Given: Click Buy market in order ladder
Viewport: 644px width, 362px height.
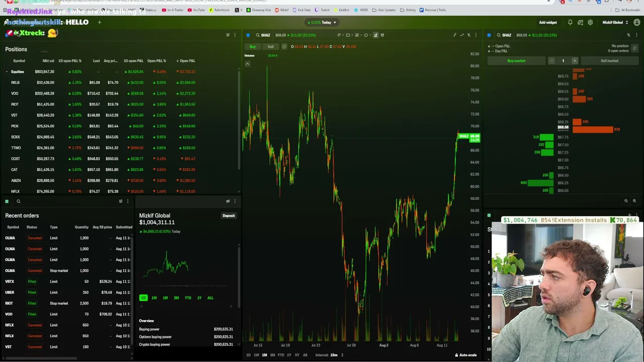Looking at the screenshot, I should pyautogui.click(x=516, y=61).
